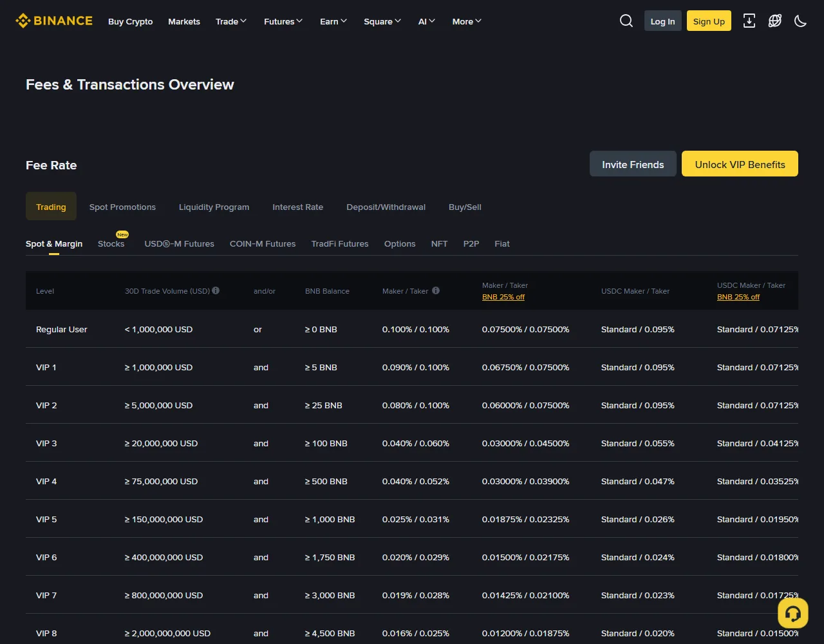Expand the Earn menu
The width and height of the screenshot is (824, 644).
click(333, 21)
